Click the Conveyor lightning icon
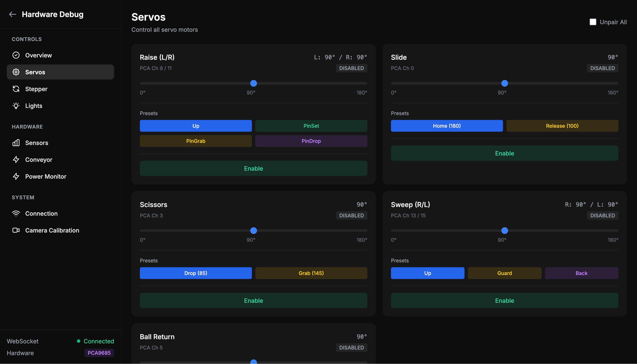This screenshot has width=637, height=364. (16, 159)
